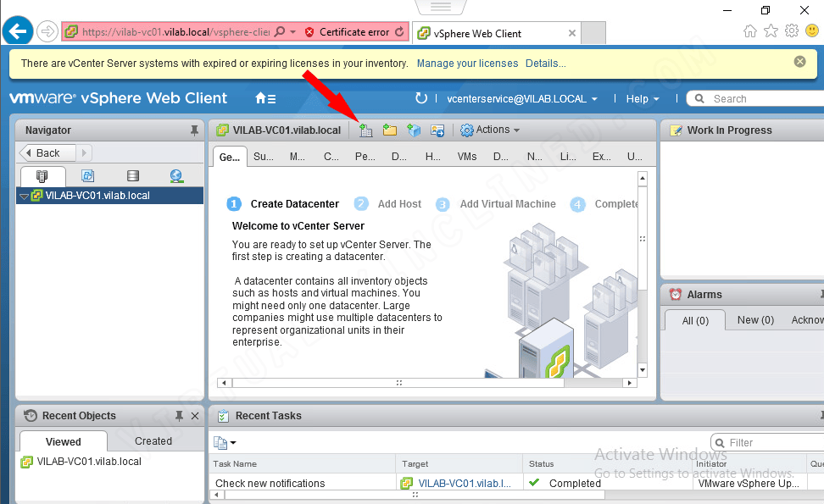Screen dimensions: 824x504
Task: Select the Networking navigator icon
Action: coord(176,176)
